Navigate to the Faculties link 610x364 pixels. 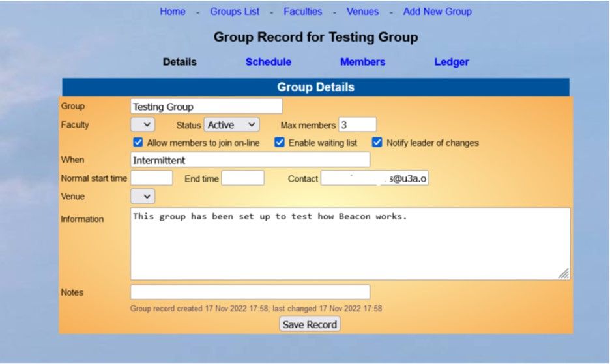(x=303, y=12)
